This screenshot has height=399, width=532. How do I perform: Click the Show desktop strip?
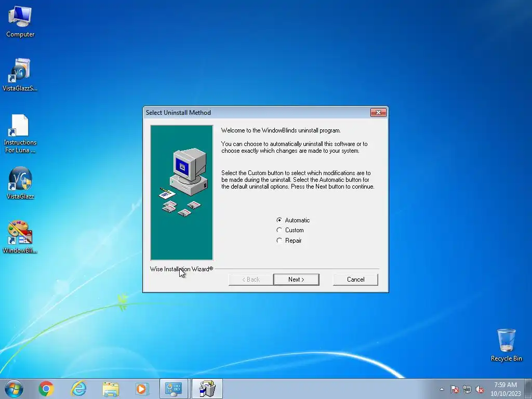click(x=528, y=389)
